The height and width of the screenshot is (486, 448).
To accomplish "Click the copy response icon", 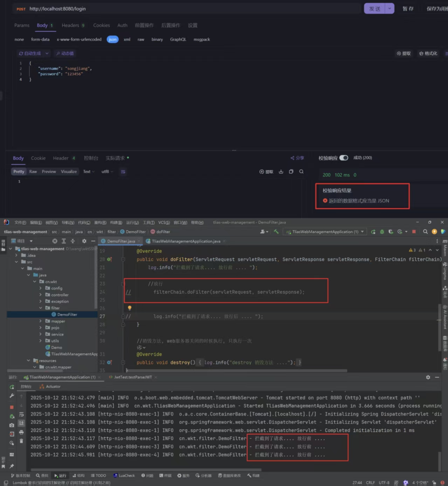I will (291, 172).
